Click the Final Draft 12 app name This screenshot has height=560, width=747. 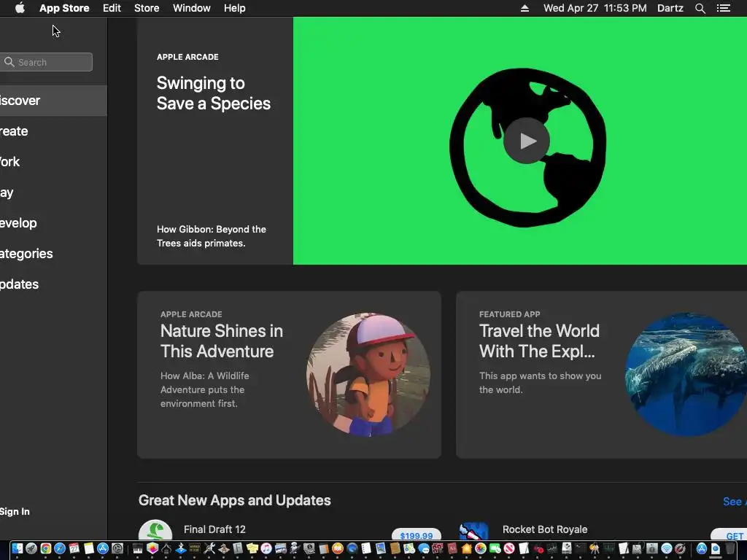[x=215, y=529]
